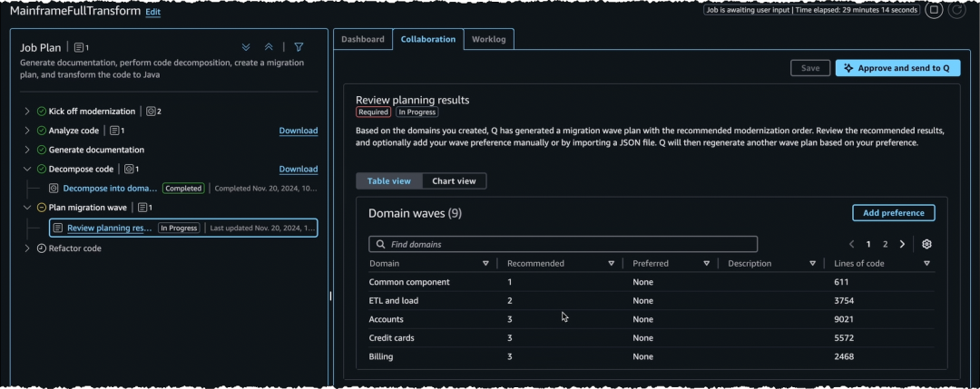Click the green check of Analyze code

[x=41, y=131]
